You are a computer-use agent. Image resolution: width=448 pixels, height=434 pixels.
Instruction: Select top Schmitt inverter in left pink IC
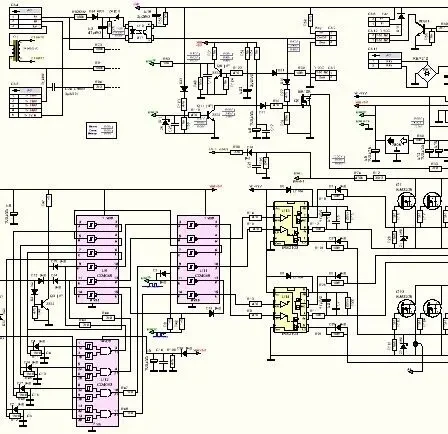(x=91, y=225)
